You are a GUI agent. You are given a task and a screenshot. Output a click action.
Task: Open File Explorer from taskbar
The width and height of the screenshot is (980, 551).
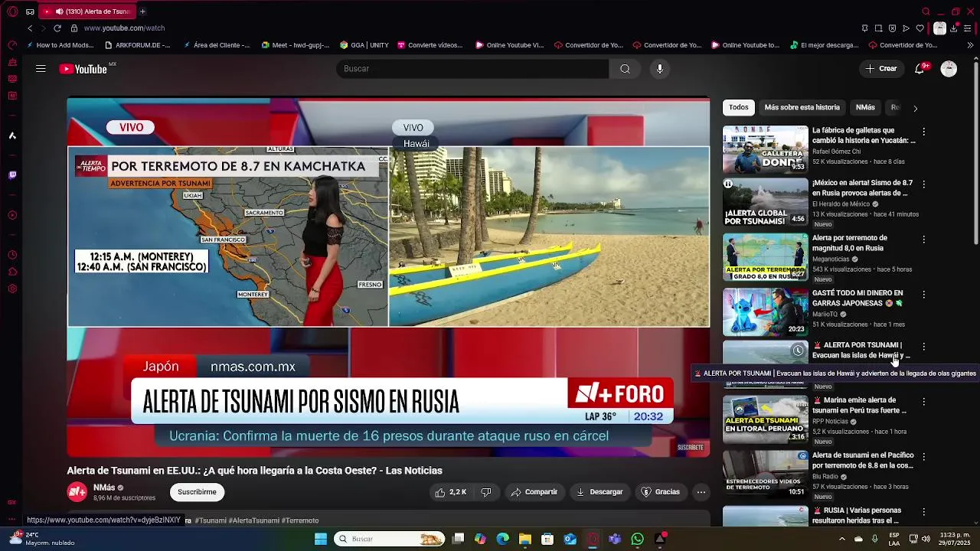pyautogui.click(x=525, y=539)
